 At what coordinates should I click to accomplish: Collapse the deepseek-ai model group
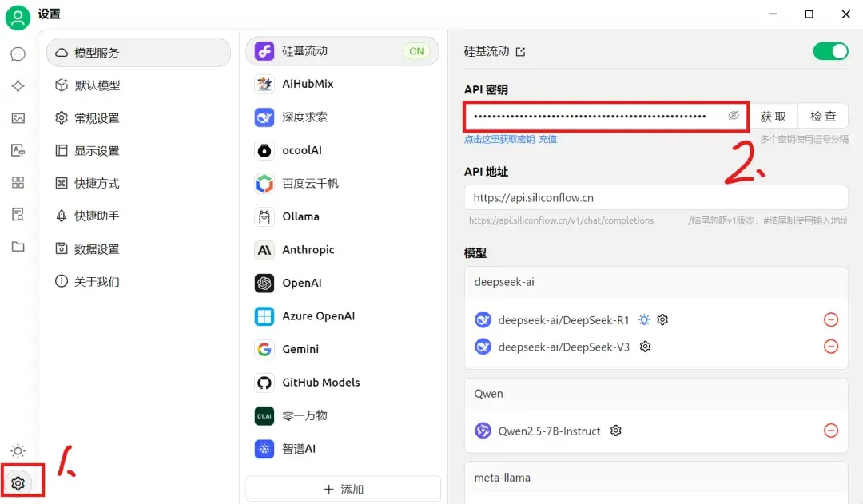pos(656,282)
